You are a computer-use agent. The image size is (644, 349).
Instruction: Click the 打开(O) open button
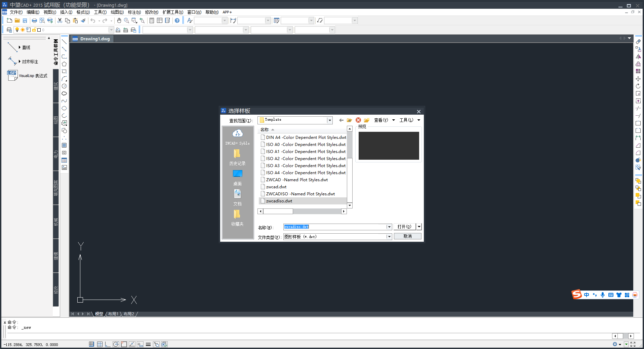[x=404, y=227]
